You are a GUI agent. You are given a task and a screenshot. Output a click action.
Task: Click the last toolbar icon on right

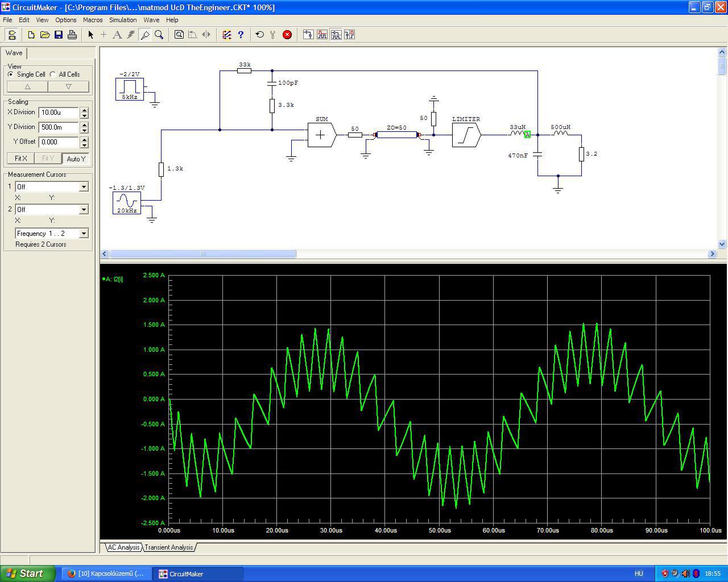[x=350, y=35]
